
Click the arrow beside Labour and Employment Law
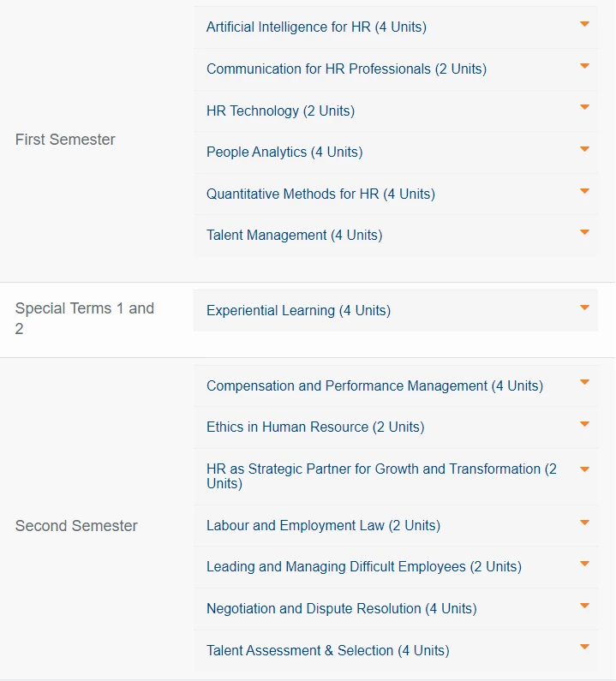pyautogui.click(x=584, y=523)
